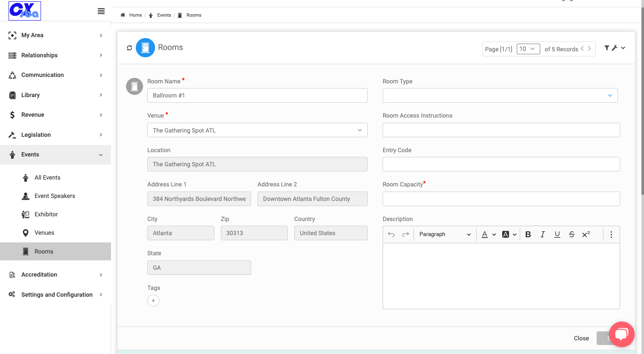Go to the next records page
This screenshot has width=644, height=354.
pos(589,49)
